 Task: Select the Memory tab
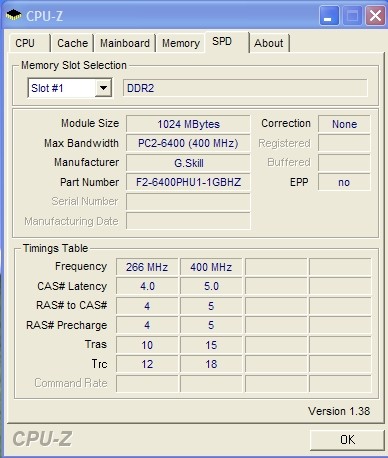[181, 43]
